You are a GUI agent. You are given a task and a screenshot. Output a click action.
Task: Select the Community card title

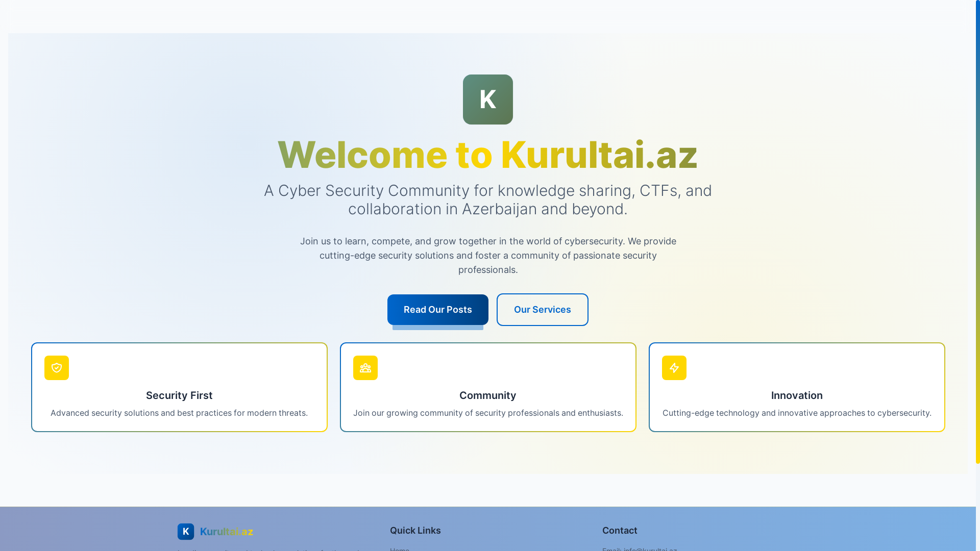point(488,395)
